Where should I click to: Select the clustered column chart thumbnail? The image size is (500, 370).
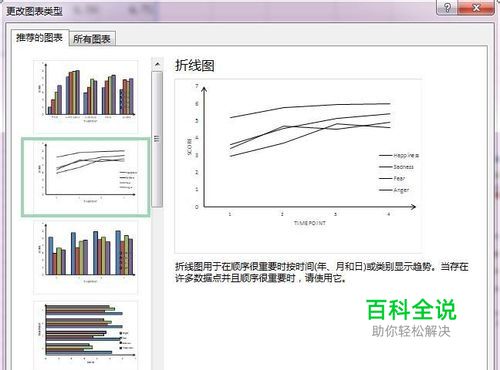(86, 97)
